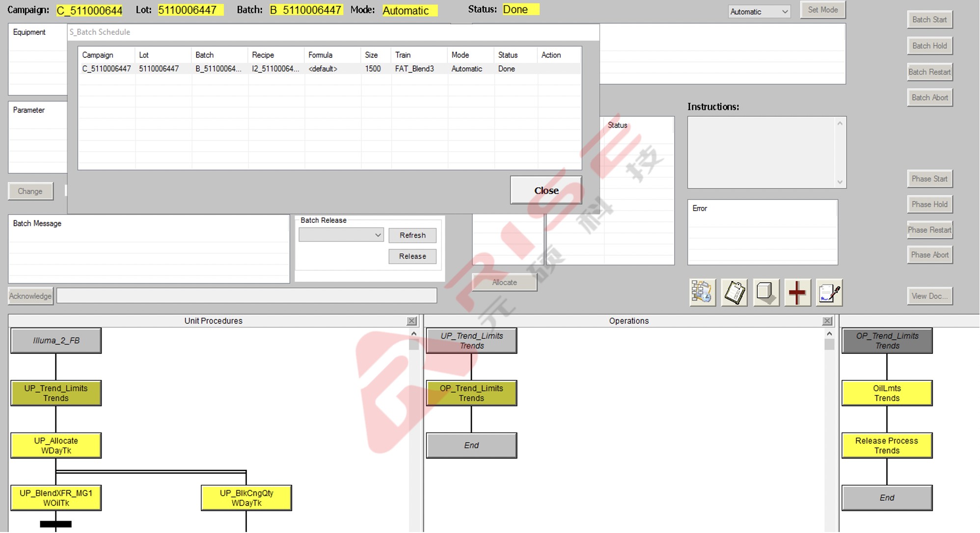This screenshot has height=533, width=980.
Task: Click the Recipe column header
Action: (263, 55)
